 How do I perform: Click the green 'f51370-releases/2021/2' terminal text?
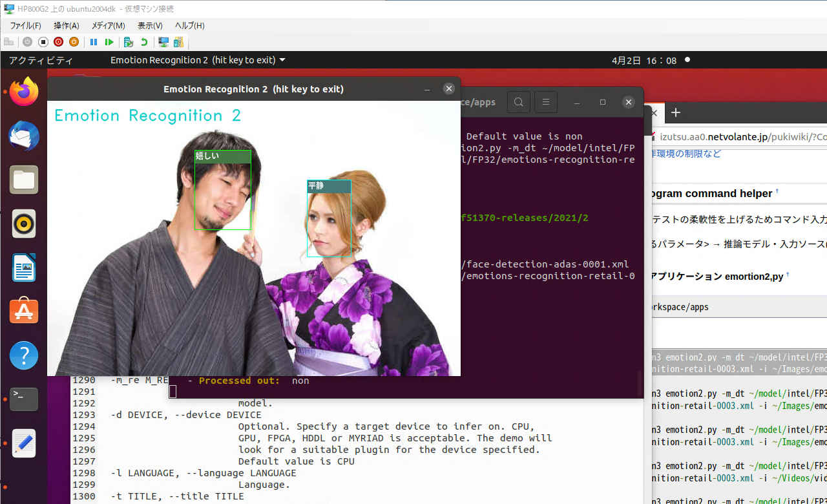(525, 218)
